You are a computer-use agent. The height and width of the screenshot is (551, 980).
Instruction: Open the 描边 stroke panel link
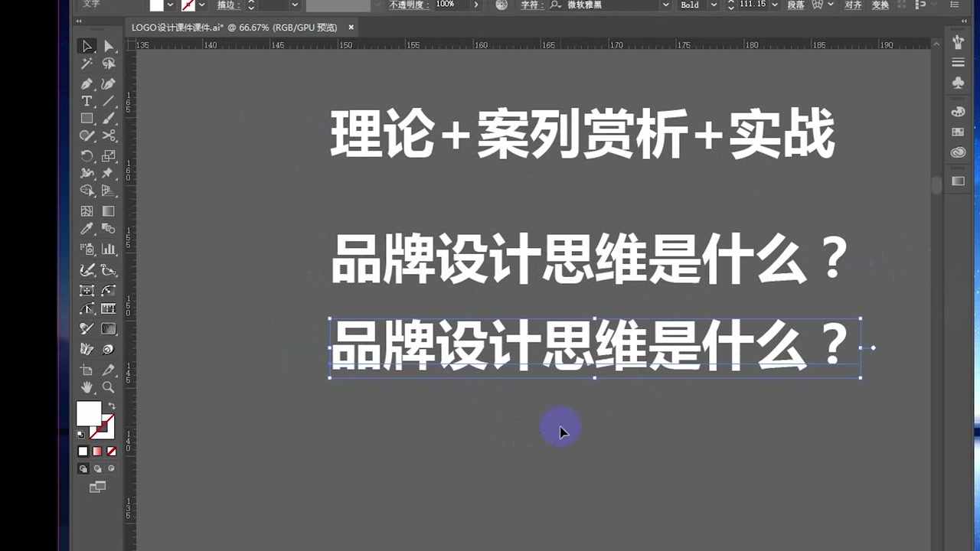(x=227, y=5)
